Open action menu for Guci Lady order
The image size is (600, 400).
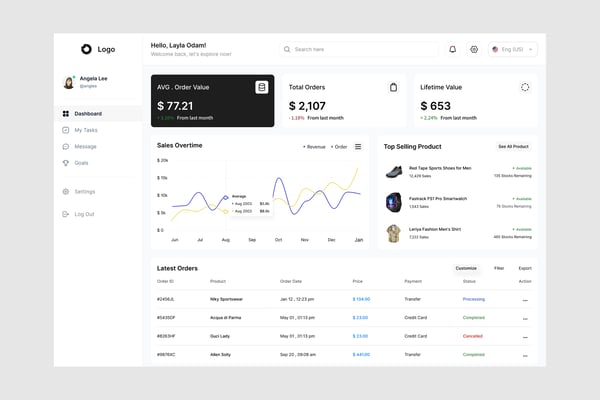pyautogui.click(x=525, y=337)
